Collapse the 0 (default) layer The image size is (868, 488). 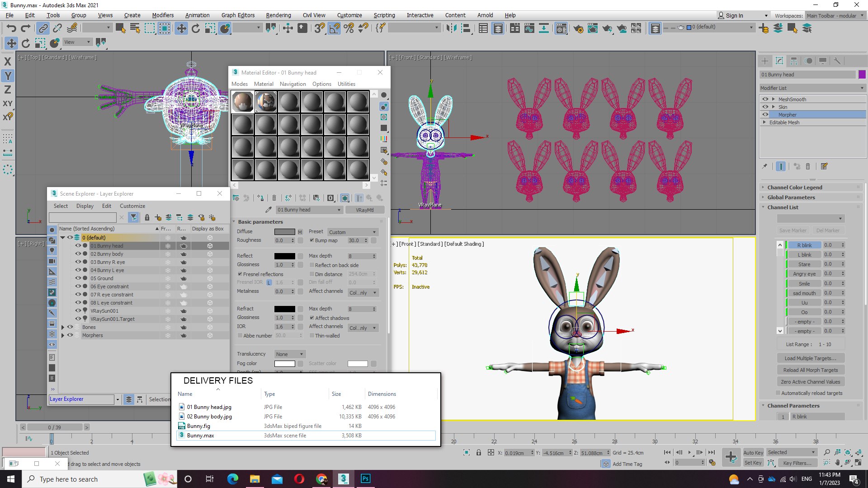(63, 238)
